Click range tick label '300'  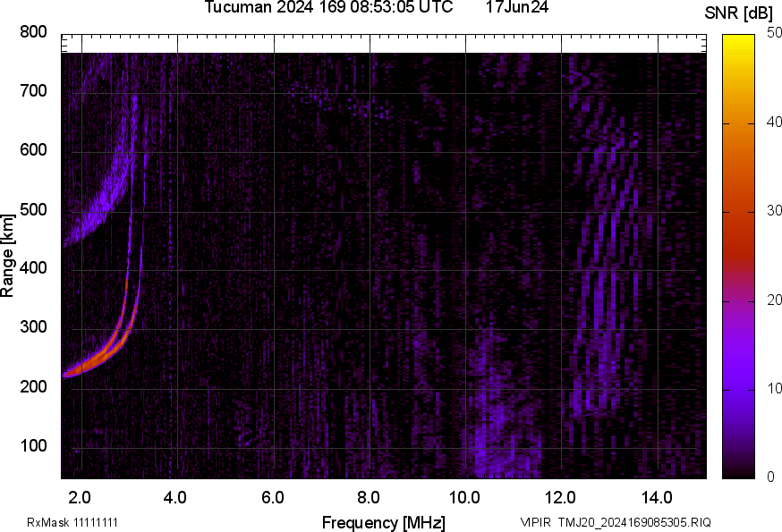[x=33, y=327]
